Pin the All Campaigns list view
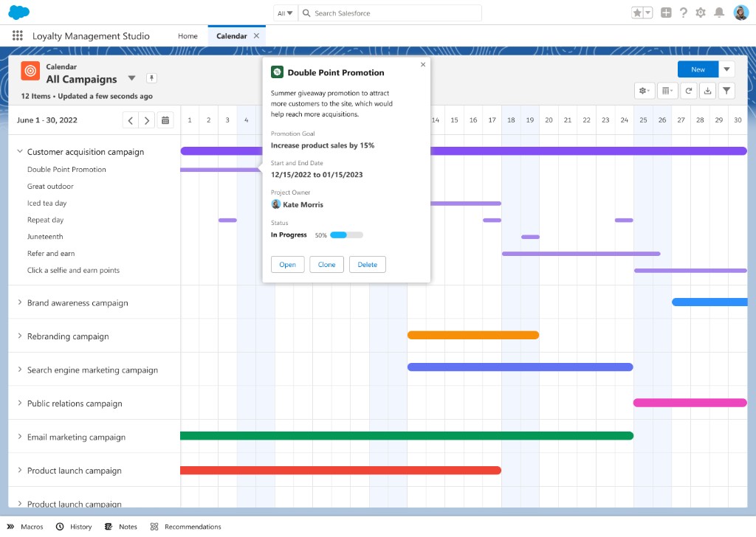Image resolution: width=756 pixels, height=537 pixels. [151, 78]
